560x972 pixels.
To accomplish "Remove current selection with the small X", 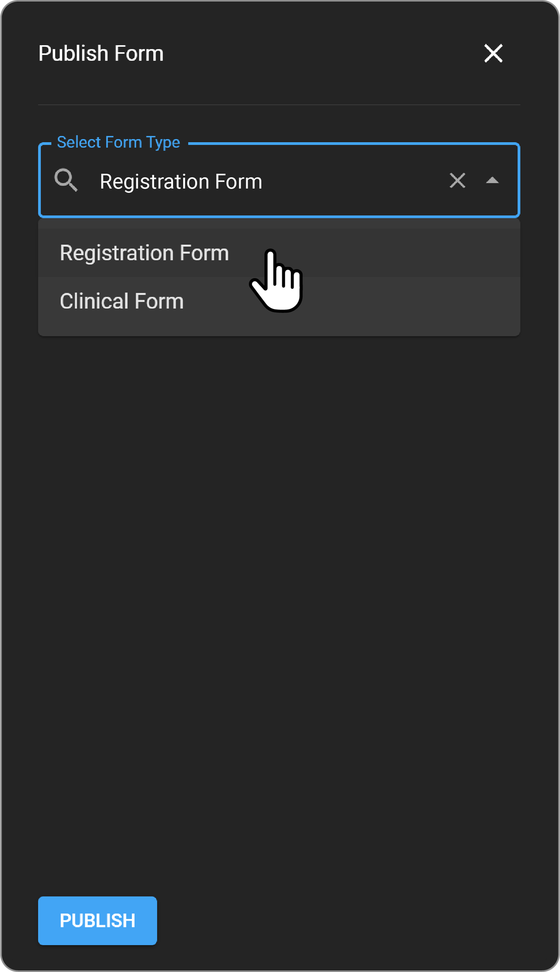I will (x=457, y=181).
